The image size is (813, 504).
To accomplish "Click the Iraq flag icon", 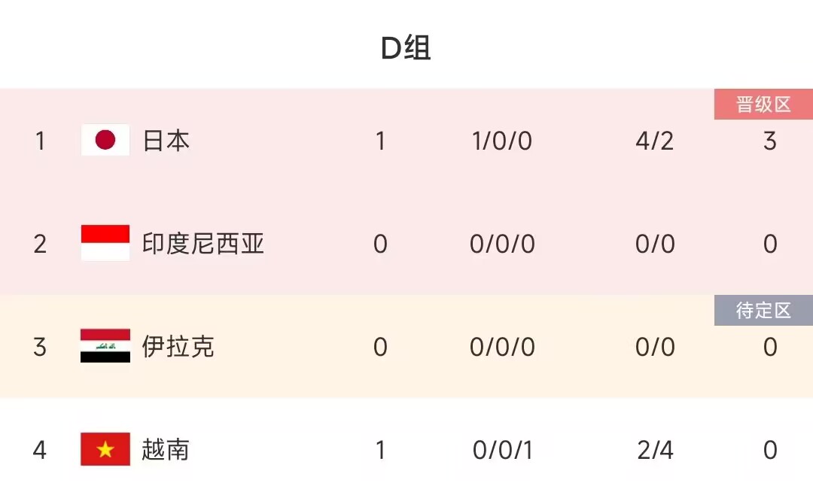I will [x=105, y=347].
